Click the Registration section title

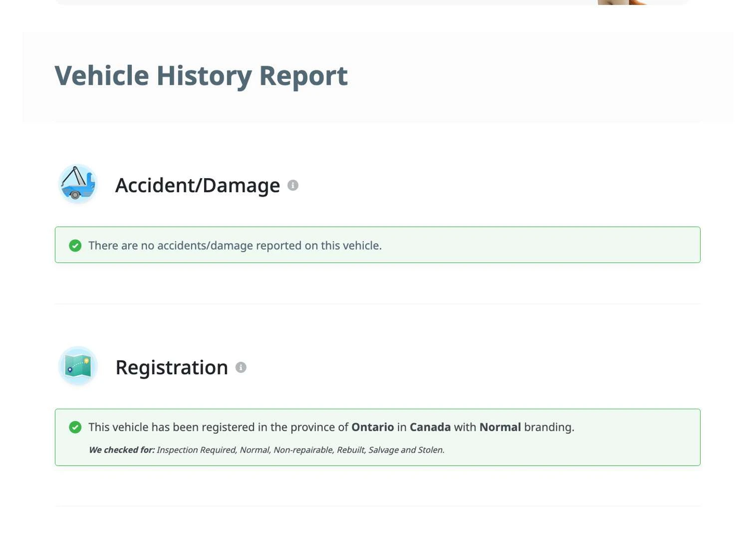(172, 367)
